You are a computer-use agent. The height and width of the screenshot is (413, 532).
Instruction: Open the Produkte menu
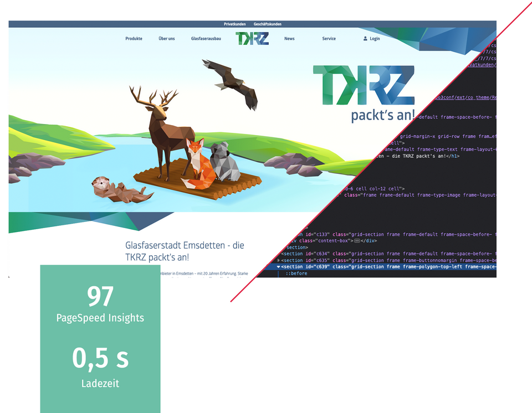coord(134,39)
